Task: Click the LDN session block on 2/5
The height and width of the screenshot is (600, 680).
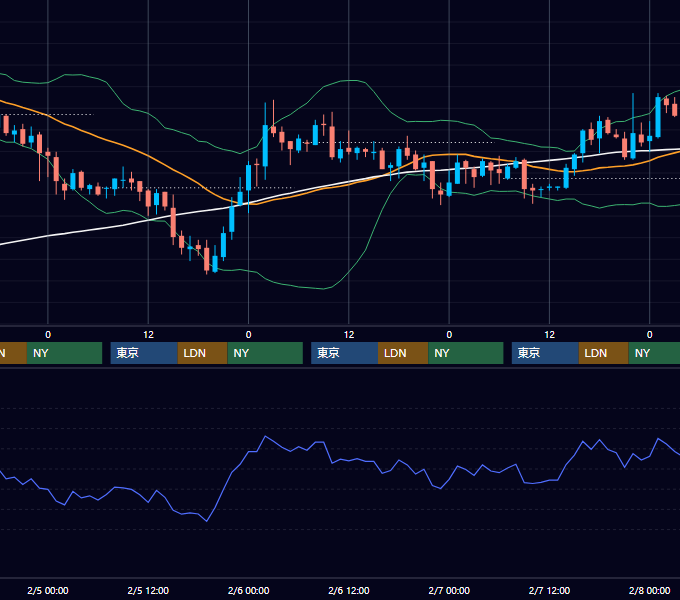Action: [203, 353]
